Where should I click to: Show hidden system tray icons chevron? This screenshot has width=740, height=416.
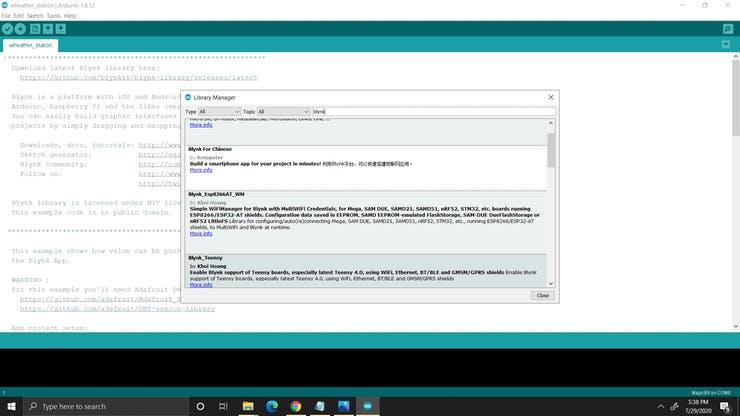click(661, 406)
